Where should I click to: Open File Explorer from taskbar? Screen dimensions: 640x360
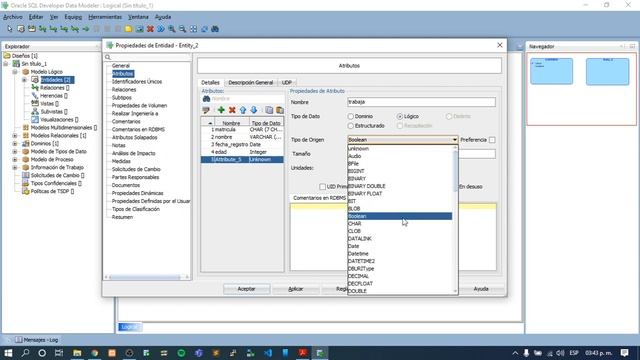[x=77, y=353]
